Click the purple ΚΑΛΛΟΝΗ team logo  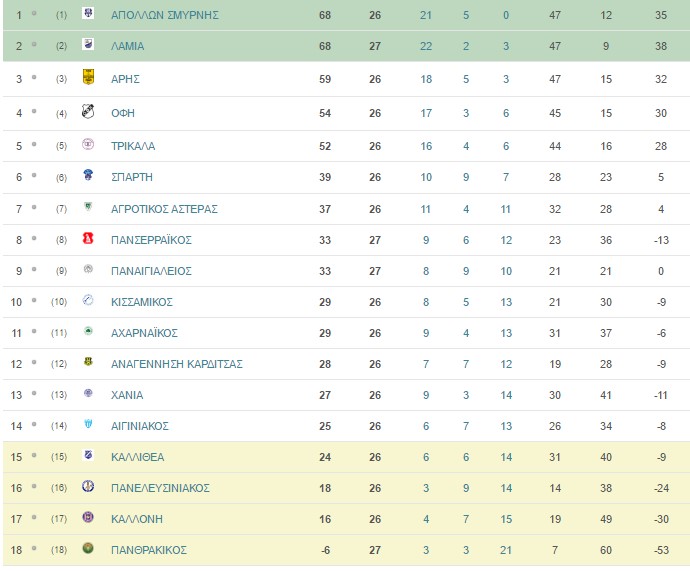pos(88,517)
